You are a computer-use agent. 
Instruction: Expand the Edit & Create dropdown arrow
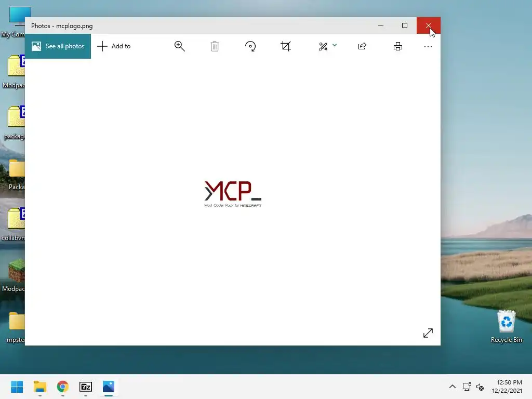click(335, 45)
